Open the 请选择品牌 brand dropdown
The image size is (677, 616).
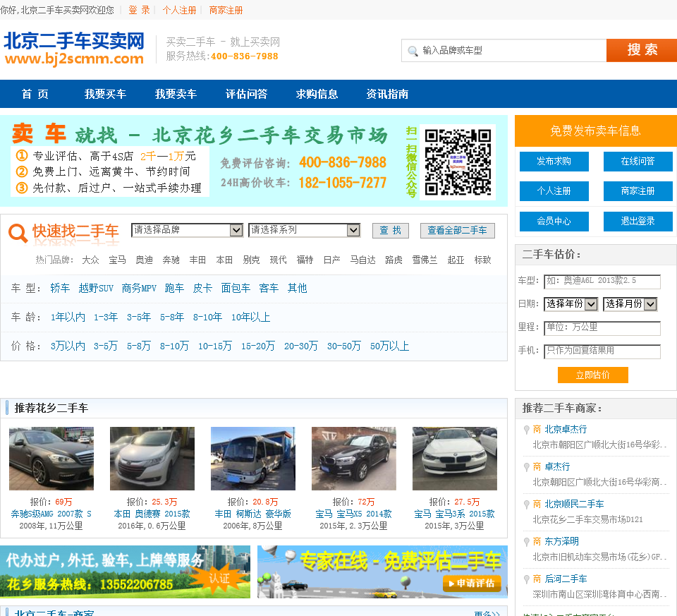[187, 230]
